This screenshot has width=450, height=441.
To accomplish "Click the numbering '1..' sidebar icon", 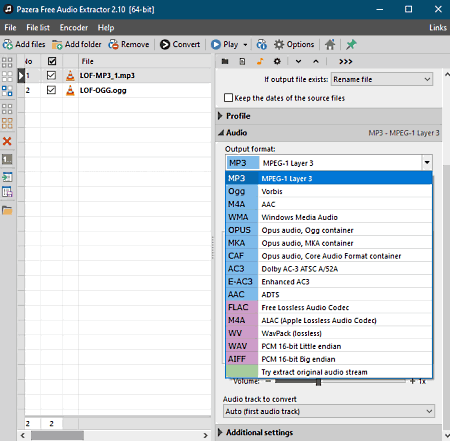I will [x=7, y=159].
